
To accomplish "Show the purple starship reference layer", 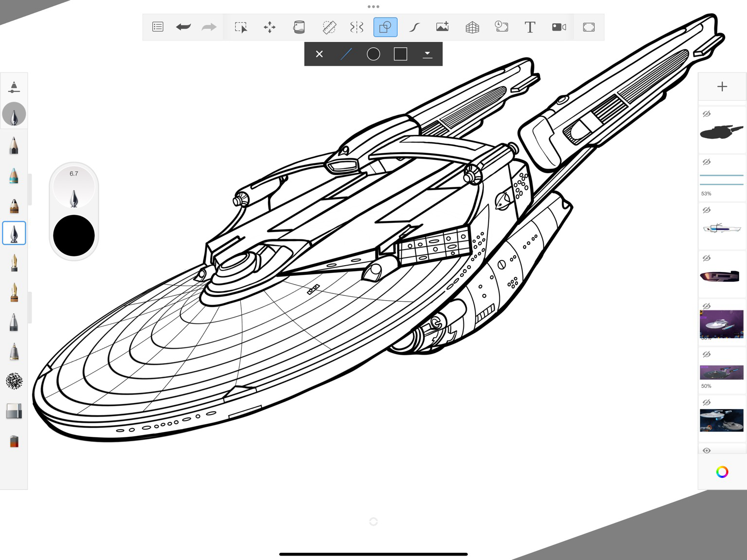I will (x=707, y=306).
